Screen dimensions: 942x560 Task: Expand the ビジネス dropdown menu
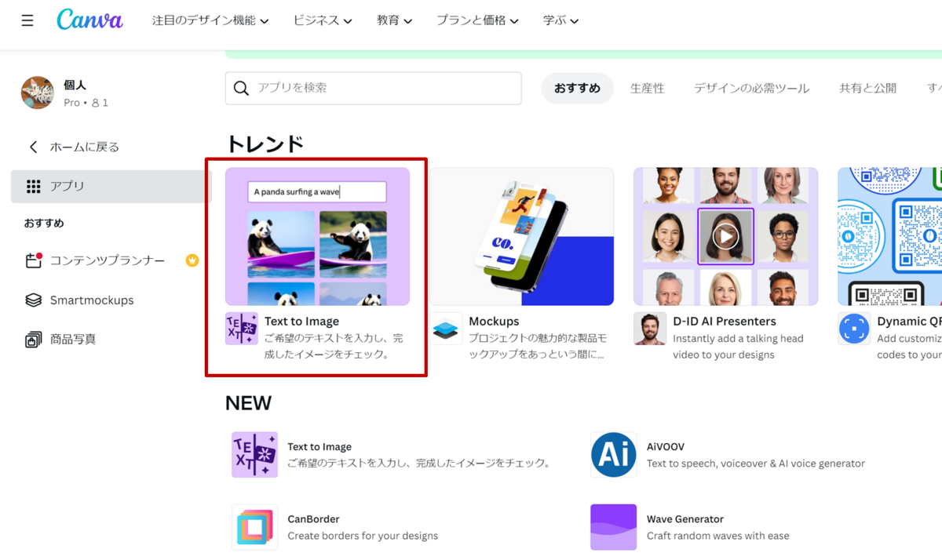click(x=323, y=20)
